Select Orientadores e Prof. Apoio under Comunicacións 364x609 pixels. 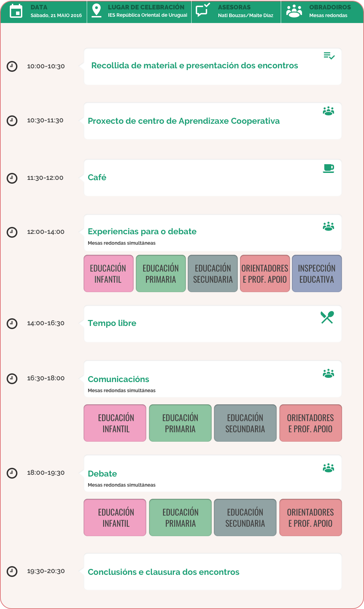tap(310, 423)
